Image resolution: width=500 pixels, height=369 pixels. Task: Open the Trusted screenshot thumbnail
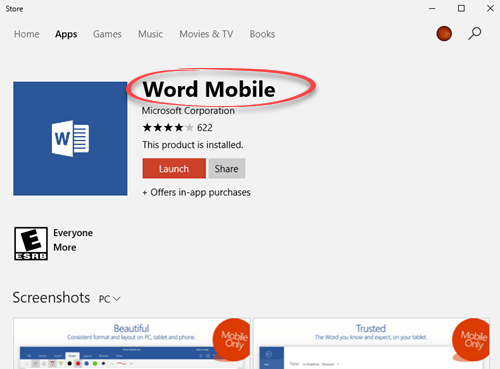pyautogui.click(x=371, y=343)
